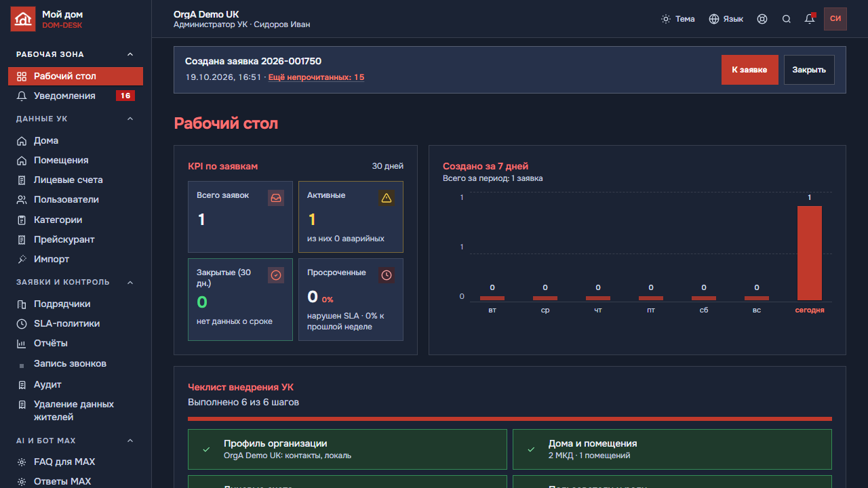This screenshot has height=488, width=868.
Task: Click the sun icon beside Тема
Action: pos(666,19)
